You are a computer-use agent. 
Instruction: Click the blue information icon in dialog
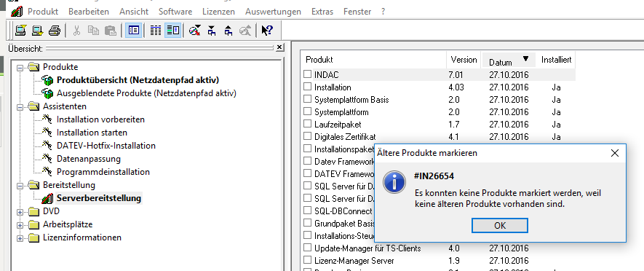click(x=394, y=182)
